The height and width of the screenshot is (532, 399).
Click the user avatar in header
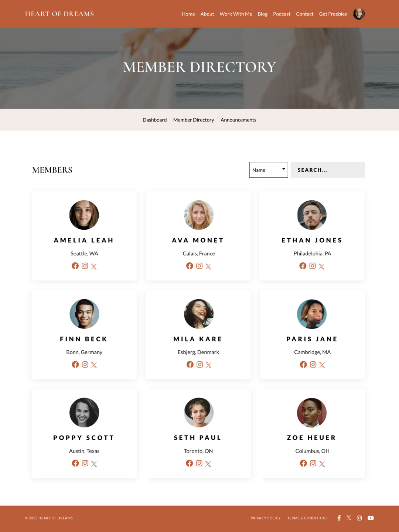[x=359, y=14]
